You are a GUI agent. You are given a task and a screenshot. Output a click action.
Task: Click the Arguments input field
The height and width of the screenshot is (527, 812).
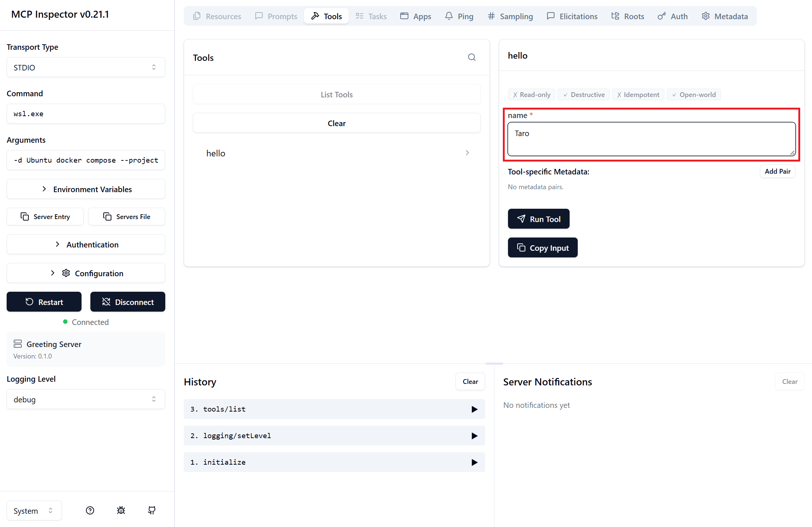tap(86, 160)
